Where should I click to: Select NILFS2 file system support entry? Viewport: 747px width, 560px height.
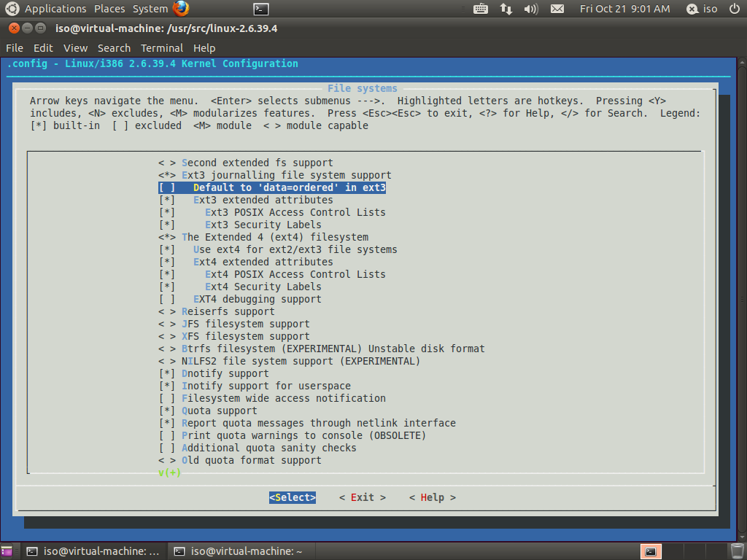pyautogui.click(x=290, y=361)
